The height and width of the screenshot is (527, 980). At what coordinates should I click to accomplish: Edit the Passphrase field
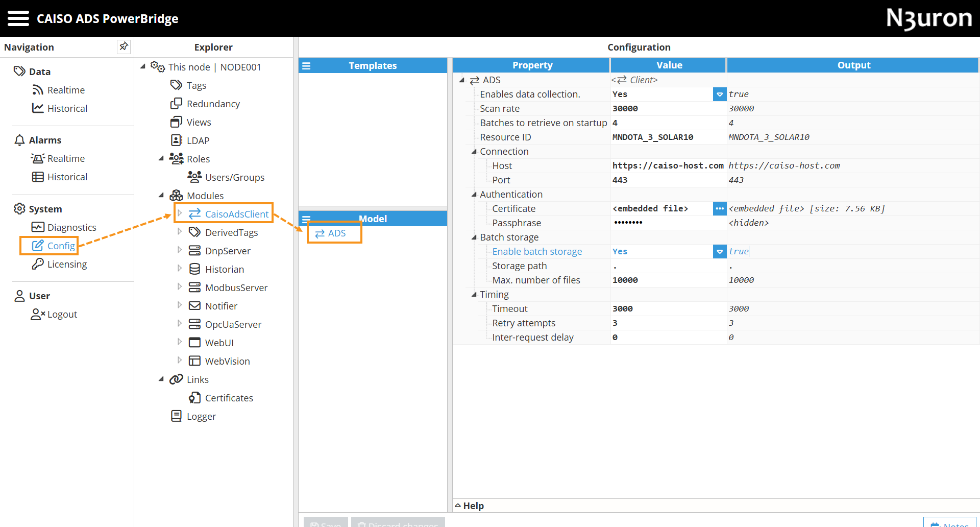669,223
